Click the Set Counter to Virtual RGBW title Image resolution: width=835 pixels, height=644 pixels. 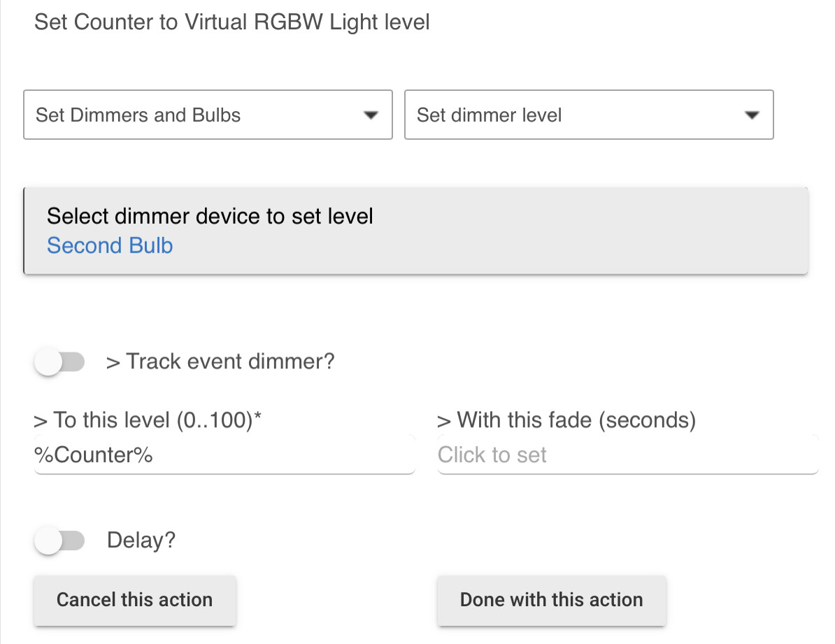click(233, 22)
